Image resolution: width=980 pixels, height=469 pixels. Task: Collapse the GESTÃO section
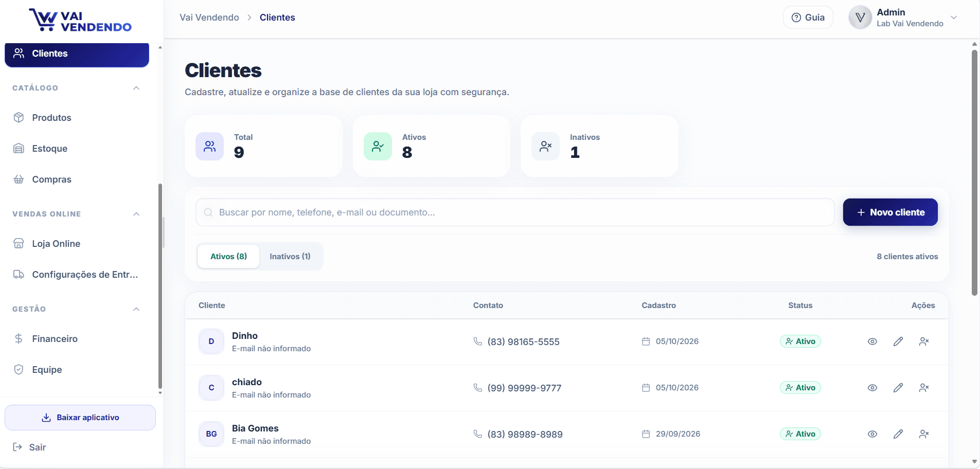click(136, 309)
